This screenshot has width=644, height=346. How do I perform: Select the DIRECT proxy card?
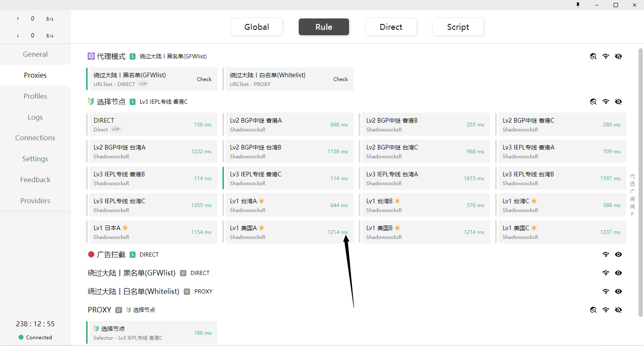152,124
